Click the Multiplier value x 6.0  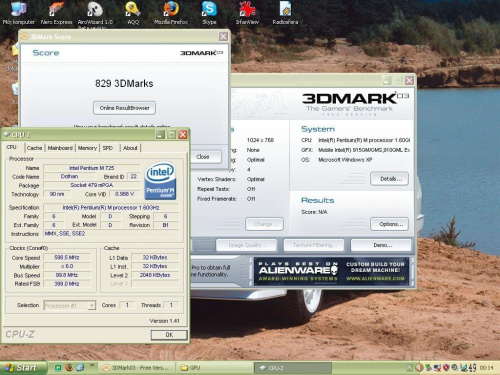tap(67, 266)
